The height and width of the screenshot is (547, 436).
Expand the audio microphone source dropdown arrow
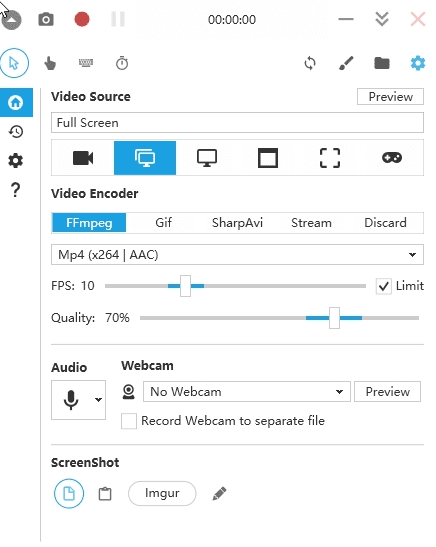pyautogui.click(x=98, y=400)
